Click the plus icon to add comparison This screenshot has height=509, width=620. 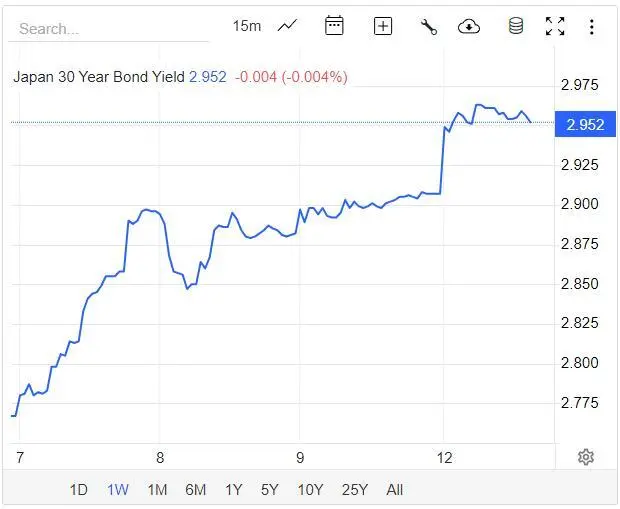coord(383,27)
